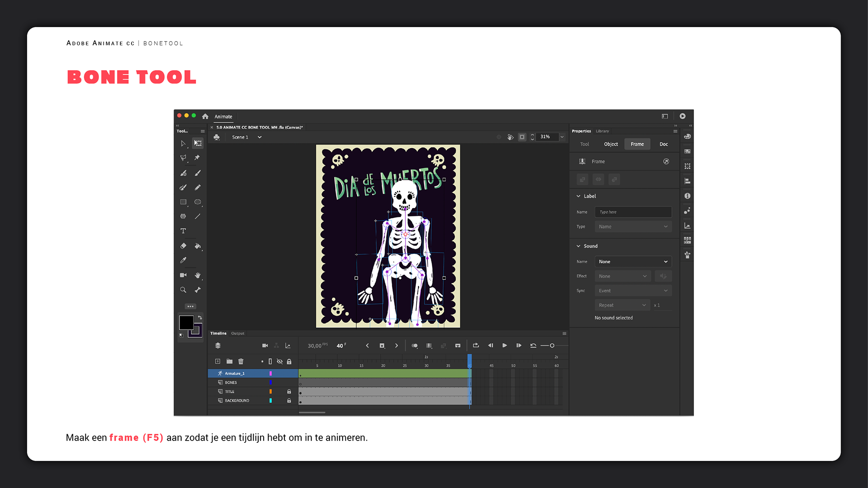Open the Library panel tab

pos(602,131)
